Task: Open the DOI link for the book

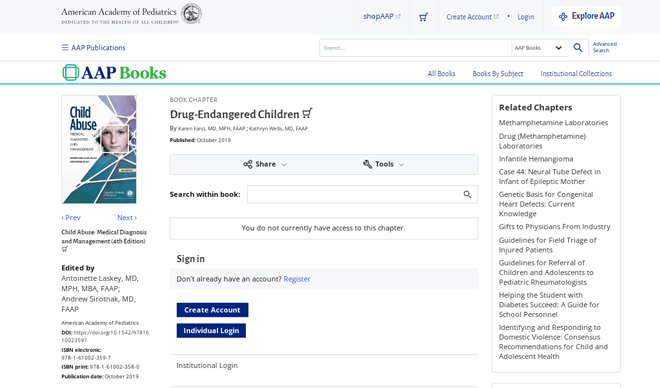Action: [x=105, y=336]
